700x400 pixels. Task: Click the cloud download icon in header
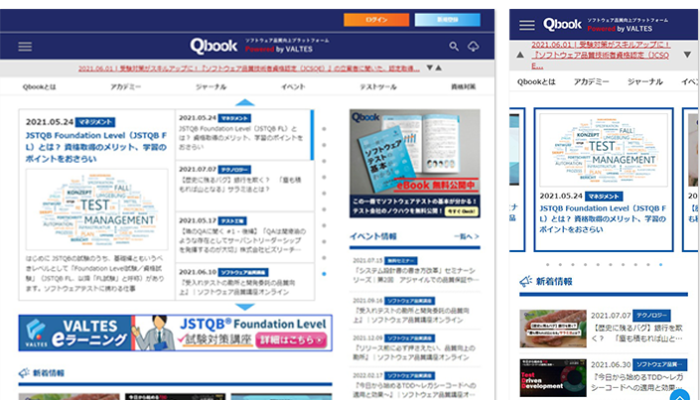point(473,46)
